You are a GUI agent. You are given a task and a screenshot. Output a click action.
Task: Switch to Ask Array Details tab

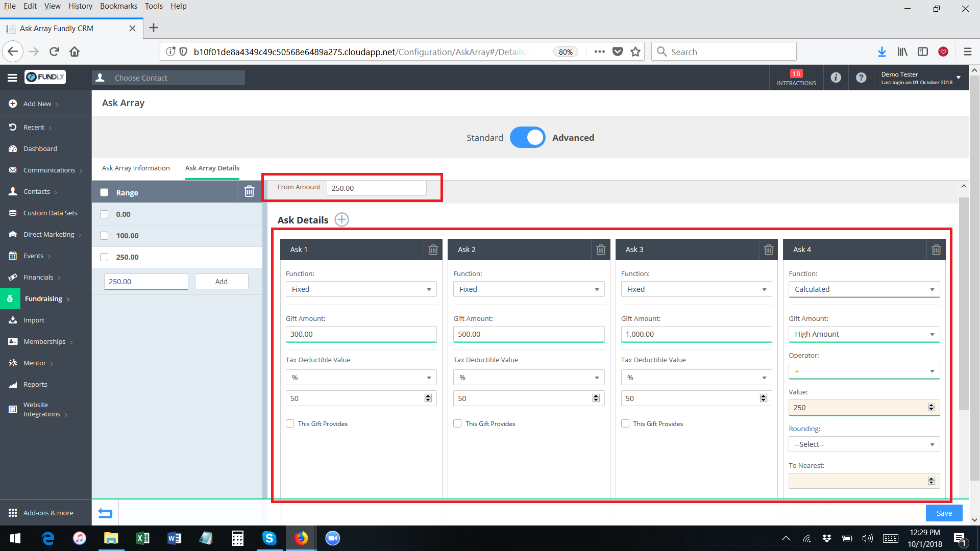pyautogui.click(x=212, y=168)
